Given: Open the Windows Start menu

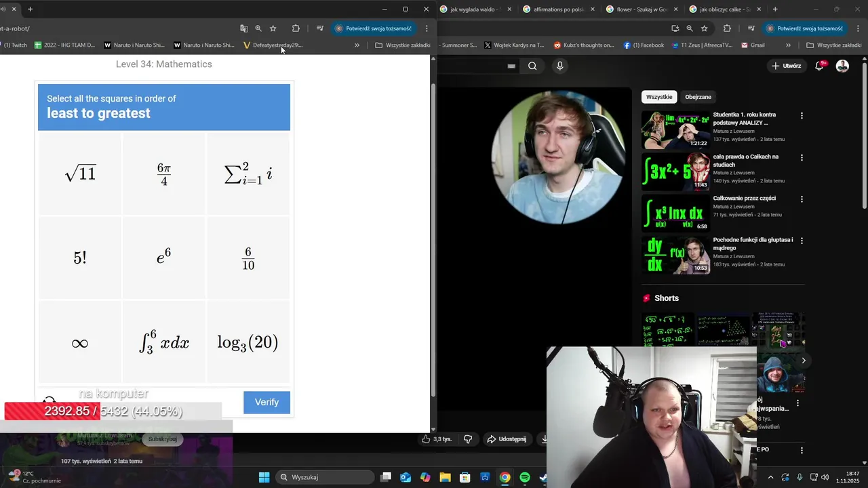Looking at the screenshot, I should [x=264, y=477].
